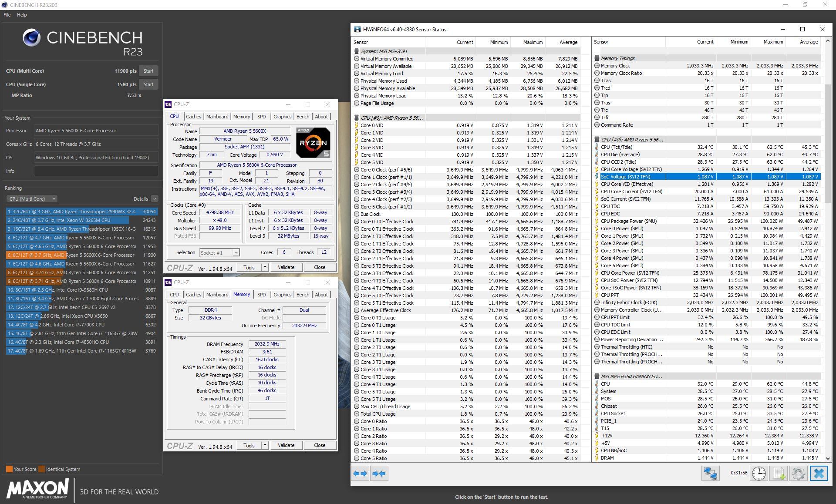
Task: Open Bench tab in upper CPU-Z
Action: (x=303, y=117)
